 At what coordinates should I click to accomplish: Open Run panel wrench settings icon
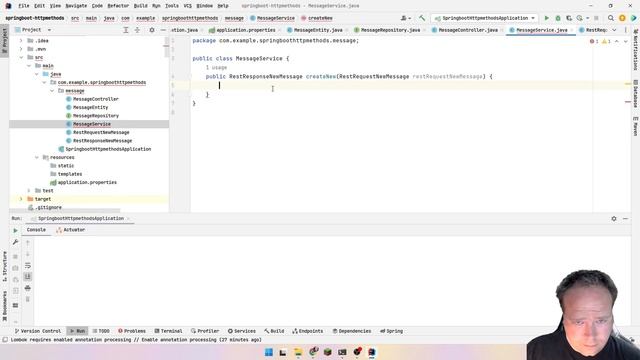pos(16,242)
